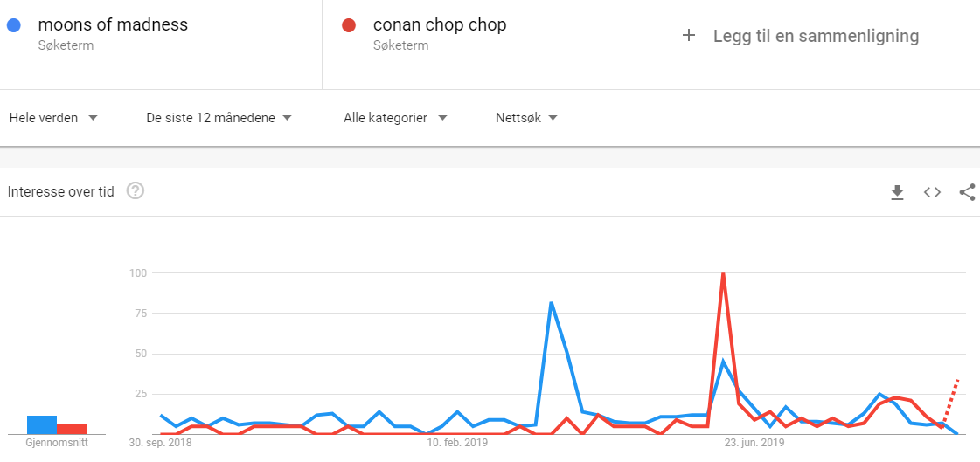Click the blue peak near 80

click(552, 303)
